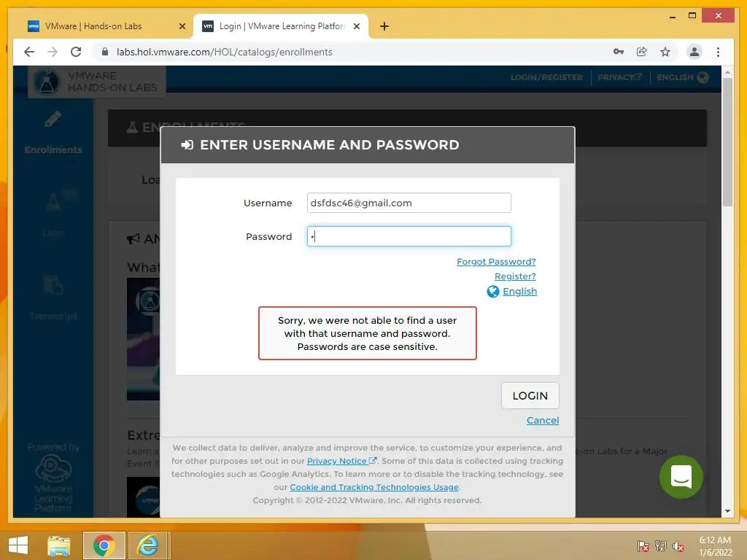Click the Username input field

pos(409,203)
